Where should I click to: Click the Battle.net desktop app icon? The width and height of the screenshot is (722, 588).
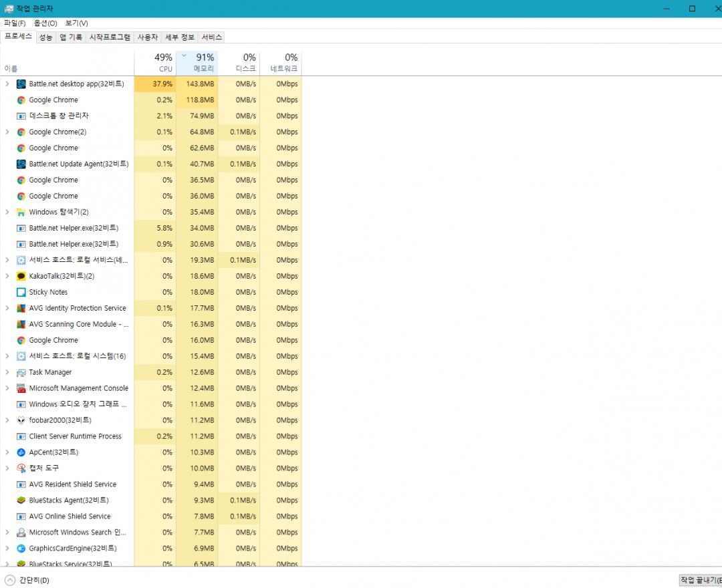point(21,84)
